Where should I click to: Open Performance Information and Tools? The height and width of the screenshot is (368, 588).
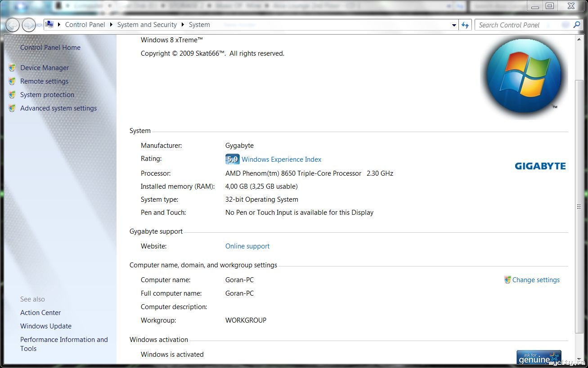coord(64,344)
